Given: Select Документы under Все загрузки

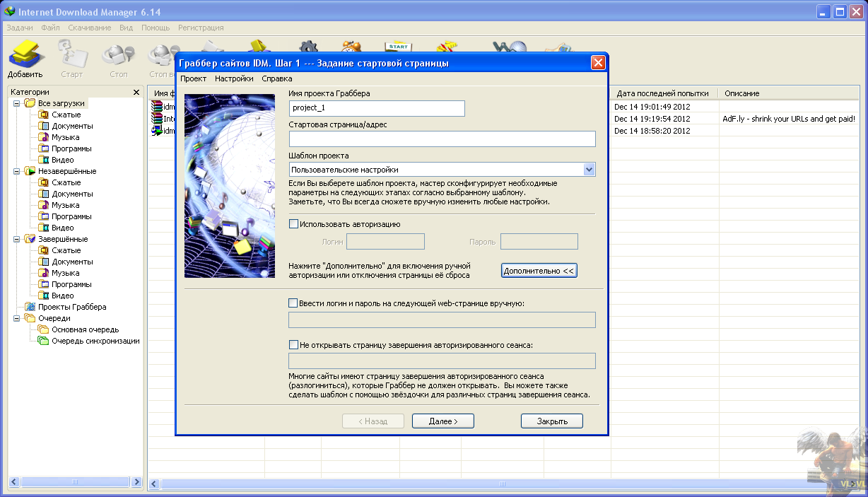Looking at the screenshot, I should [72, 126].
